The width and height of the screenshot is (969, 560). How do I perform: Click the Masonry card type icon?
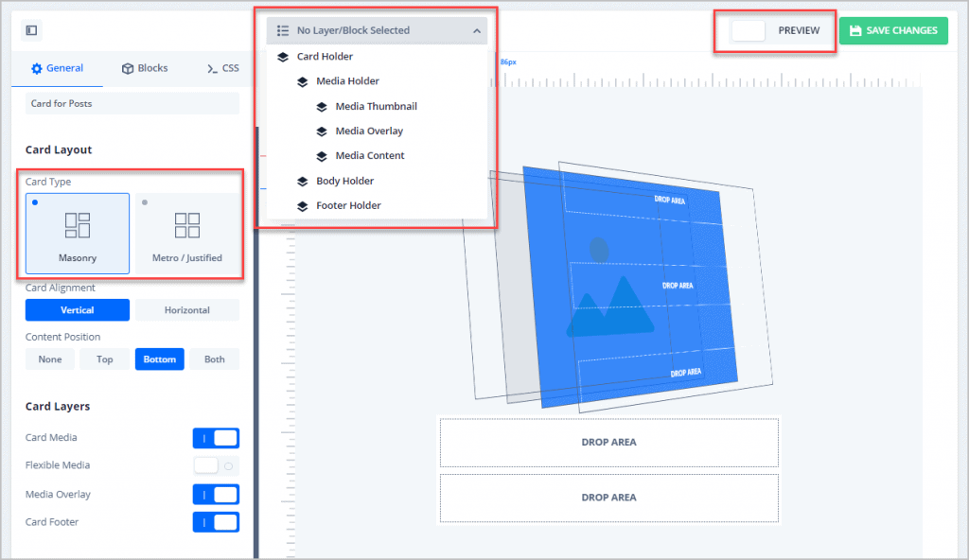[78, 225]
